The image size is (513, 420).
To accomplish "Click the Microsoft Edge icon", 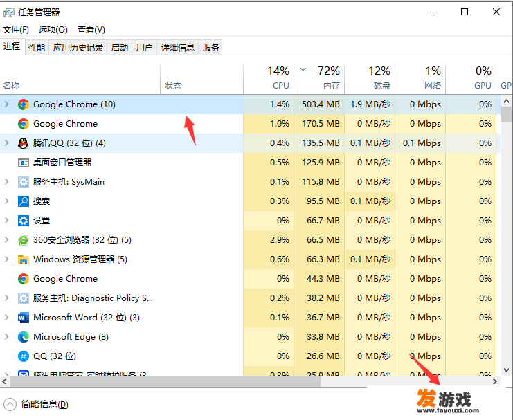I will pos(24,336).
